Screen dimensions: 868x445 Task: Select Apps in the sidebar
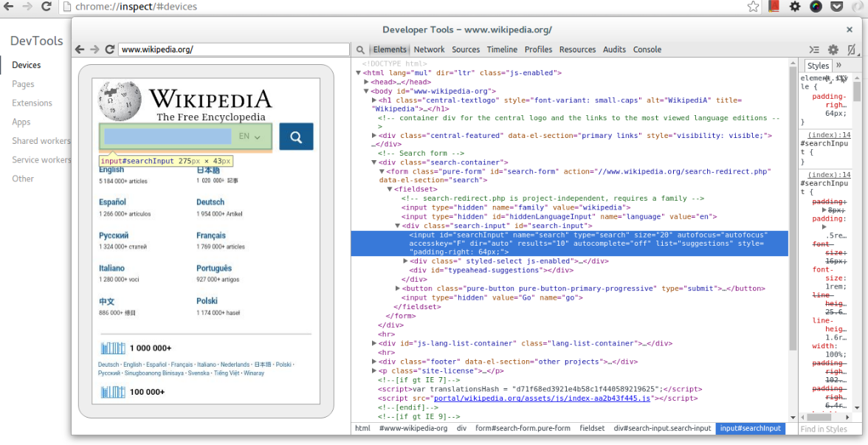click(21, 122)
